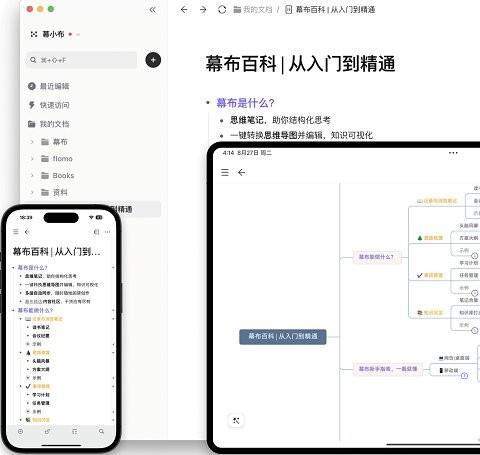This screenshot has height=455, width=480.
Task: Open the three-dot more menu on the phone
Action: [107, 232]
